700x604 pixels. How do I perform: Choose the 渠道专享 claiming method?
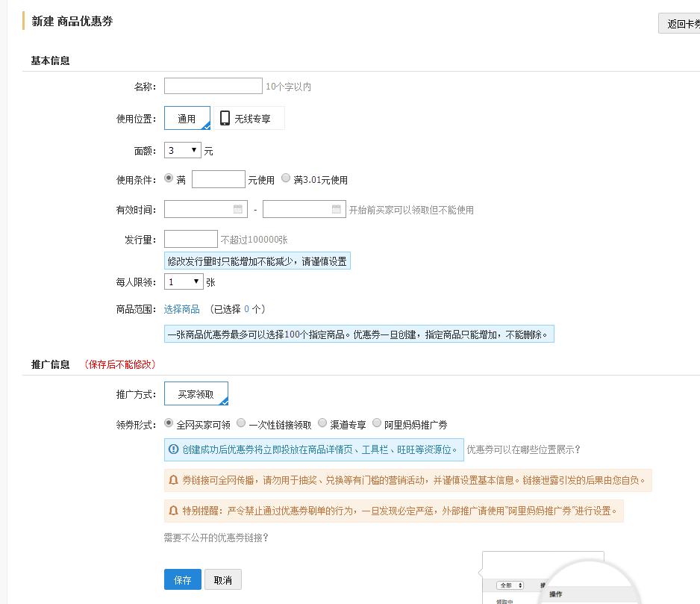pyautogui.click(x=321, y=422)
